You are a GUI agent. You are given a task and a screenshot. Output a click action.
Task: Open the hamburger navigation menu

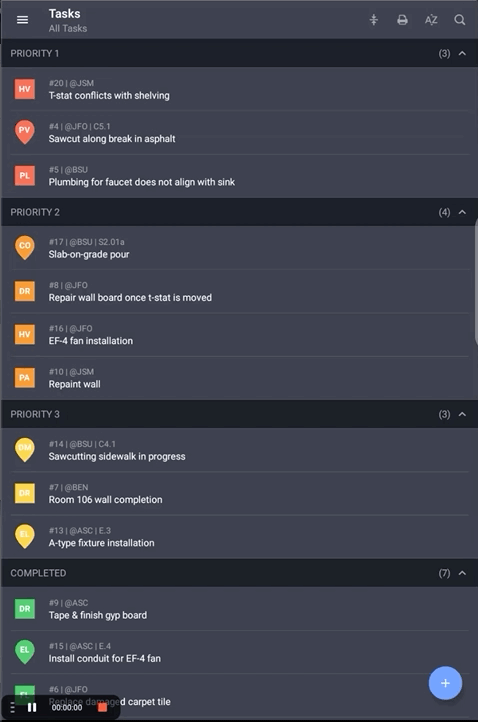(x=22, y=20)
